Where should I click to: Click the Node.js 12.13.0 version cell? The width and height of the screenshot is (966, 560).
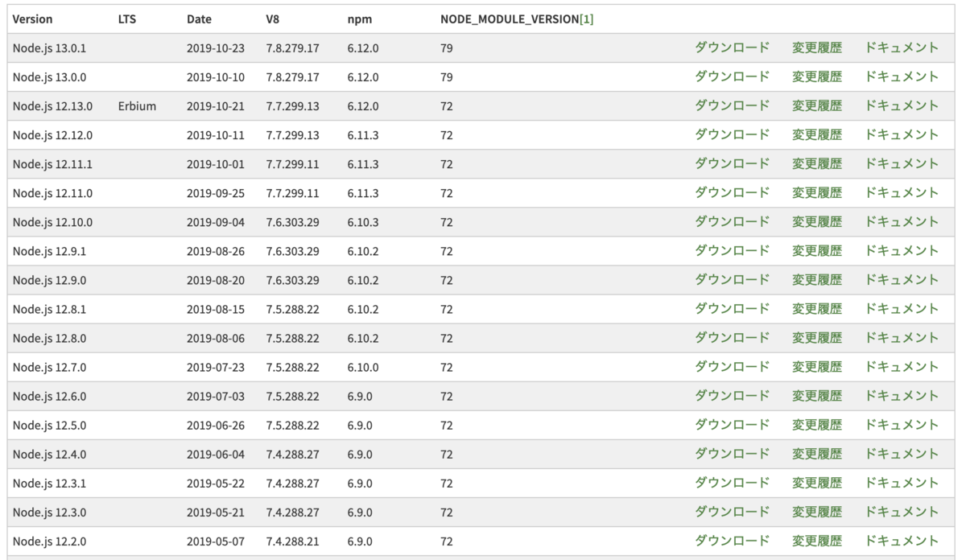[52, 106]
